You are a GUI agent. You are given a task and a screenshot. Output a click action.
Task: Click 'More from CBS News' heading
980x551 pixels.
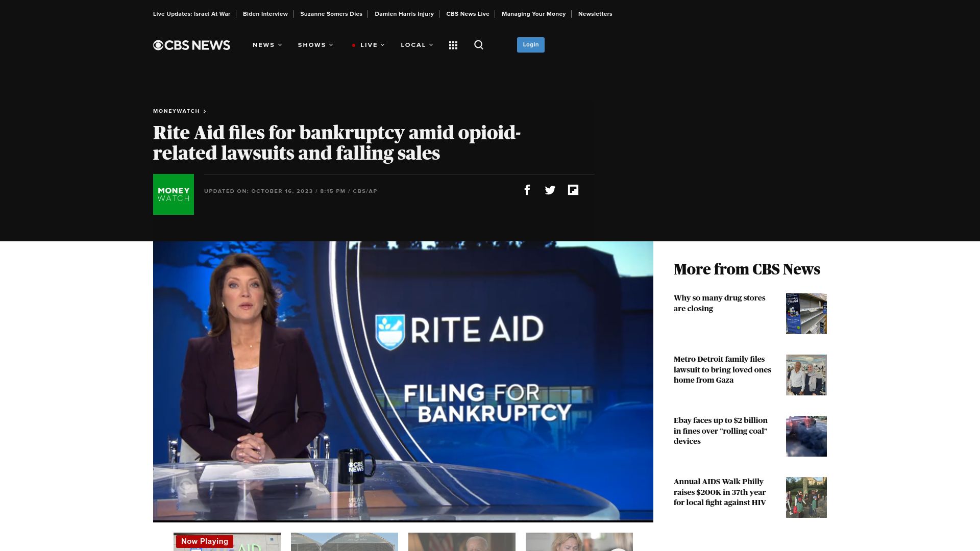tap(747, 269)
